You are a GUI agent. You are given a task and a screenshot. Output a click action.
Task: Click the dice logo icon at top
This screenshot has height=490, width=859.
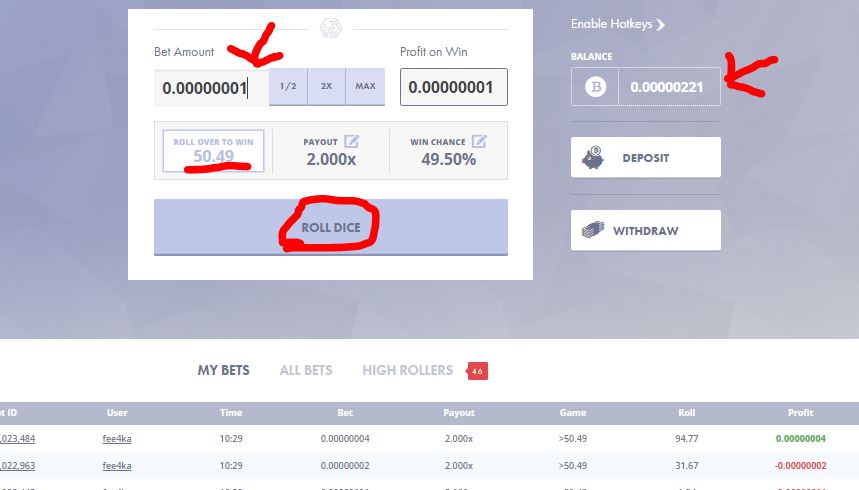331,27
